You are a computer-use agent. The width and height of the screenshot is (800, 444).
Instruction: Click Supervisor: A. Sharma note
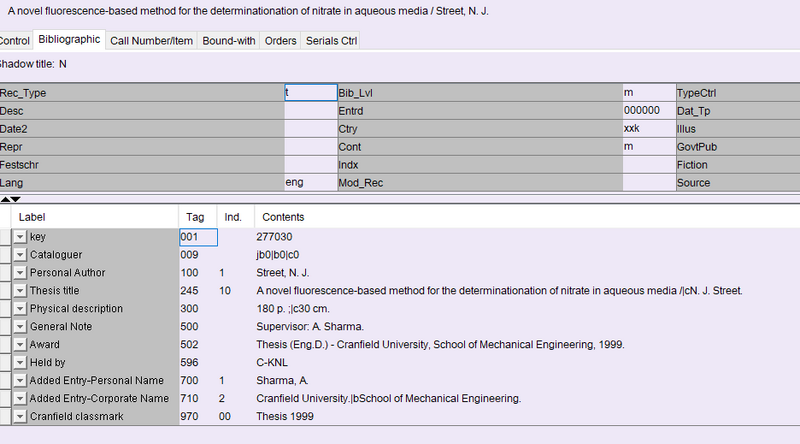(x=310, y=327)
